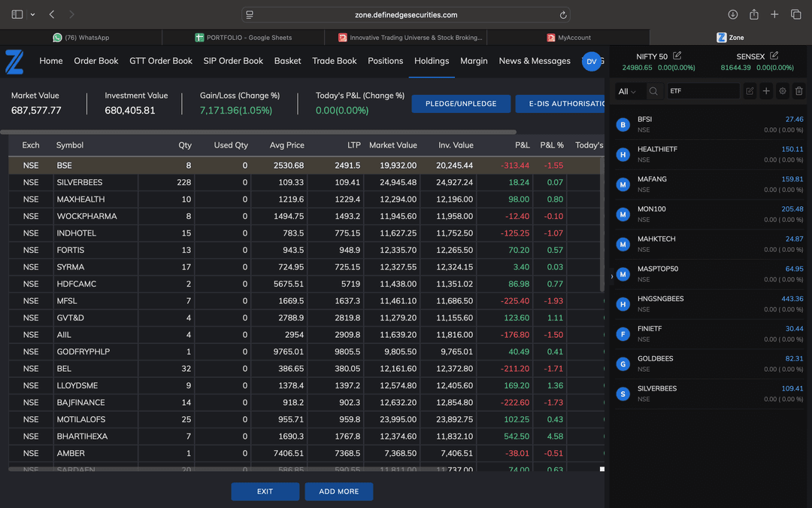Click the horizontal scrollbar above the table
Image resolution: width=812 pixels, height=508 pixels.
tap(259, 132)
